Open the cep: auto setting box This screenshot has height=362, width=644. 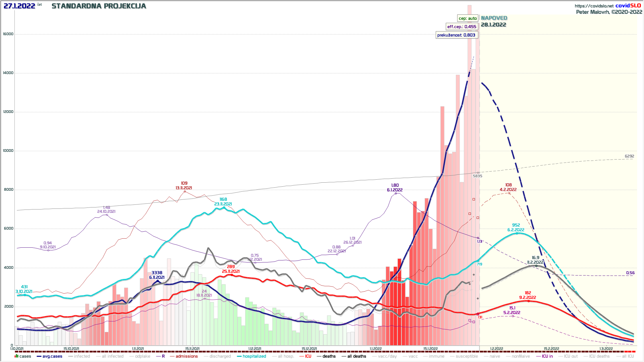(x=468, y=18)
